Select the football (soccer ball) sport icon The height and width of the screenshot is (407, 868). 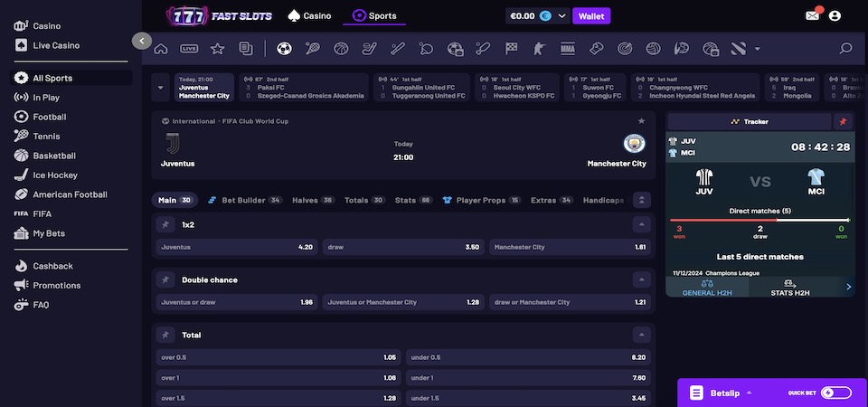284,49
